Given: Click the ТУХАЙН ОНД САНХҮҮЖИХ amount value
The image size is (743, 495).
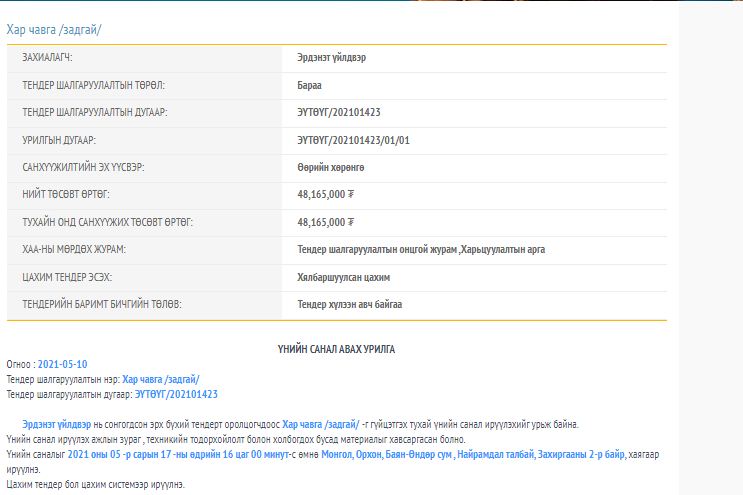Looking at the screenshot, I should point(326,222).
